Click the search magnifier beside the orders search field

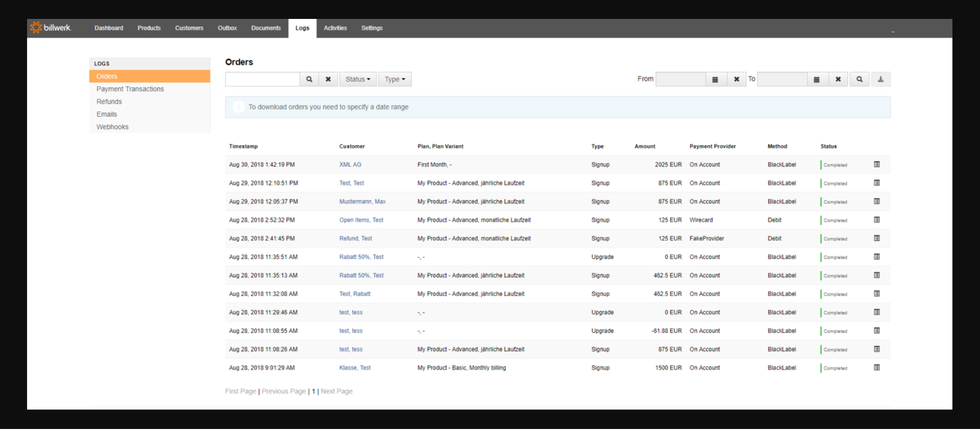point(309,79)
